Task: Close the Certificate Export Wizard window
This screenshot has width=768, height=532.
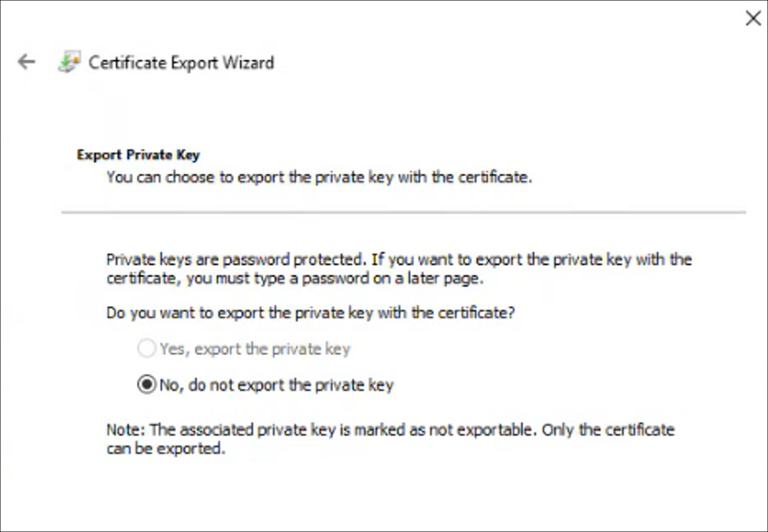Action: coord(753,19)
